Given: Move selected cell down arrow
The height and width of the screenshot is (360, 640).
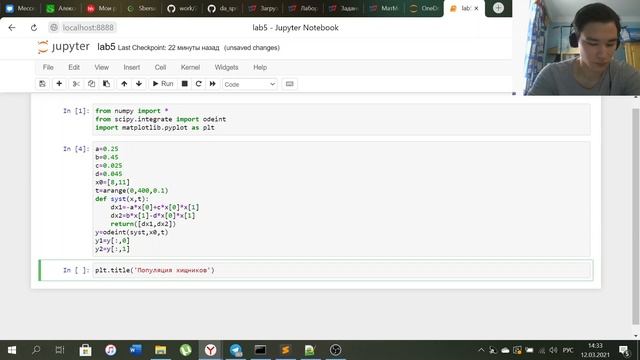Looking at the screenshot, I should tap(139, 84).
